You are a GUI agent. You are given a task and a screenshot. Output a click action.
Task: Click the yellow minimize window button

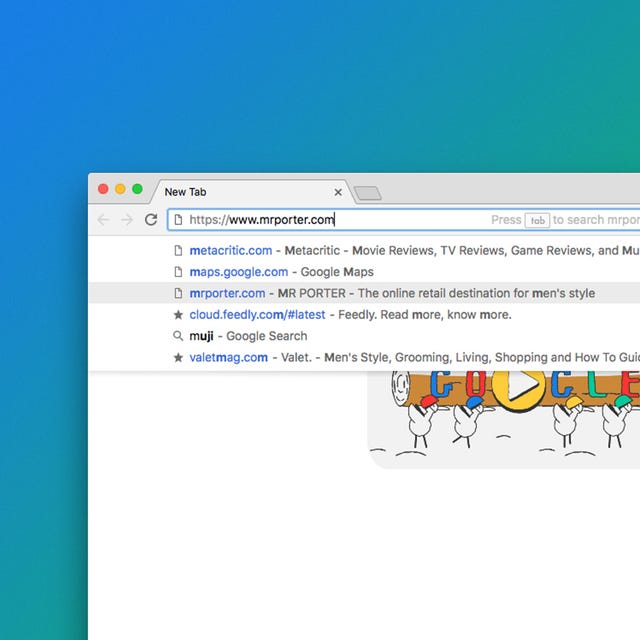tap(120, 189)
